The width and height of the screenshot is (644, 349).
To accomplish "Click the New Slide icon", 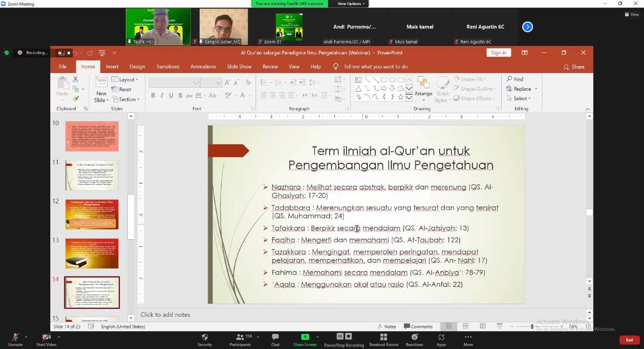I will tap(101, 83).
